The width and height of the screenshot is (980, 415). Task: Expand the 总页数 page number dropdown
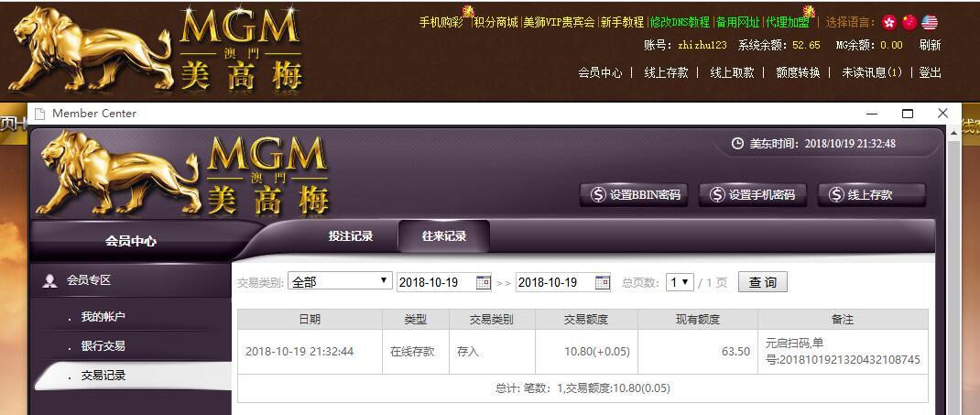(680, 282)
